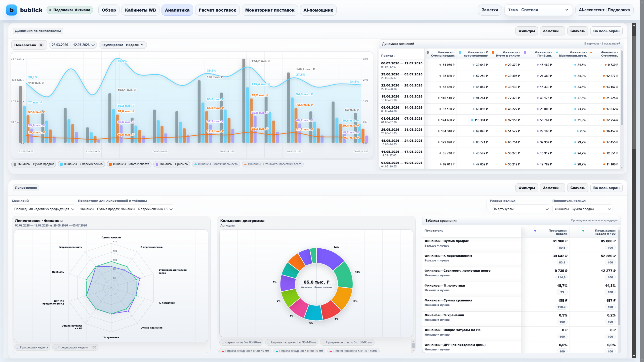This screenshot has width=644, height=362.
Task: Open the Показатели 6 selector
Action: 29,45
